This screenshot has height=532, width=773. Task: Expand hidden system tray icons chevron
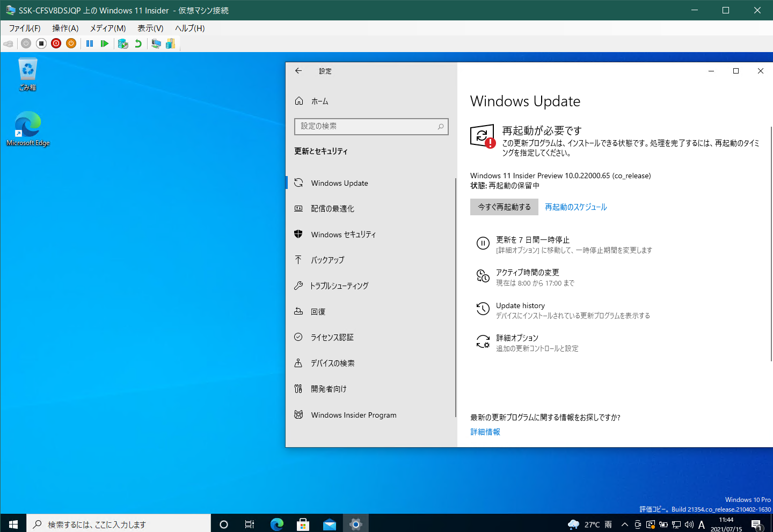[x=625, y=524]
